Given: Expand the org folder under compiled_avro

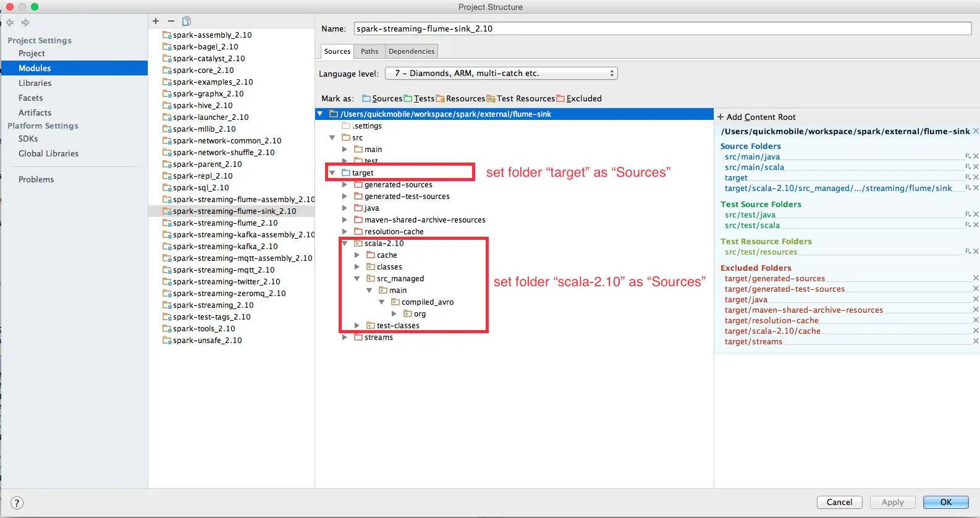Looking at the screenshot, I should tap(394, 314).
